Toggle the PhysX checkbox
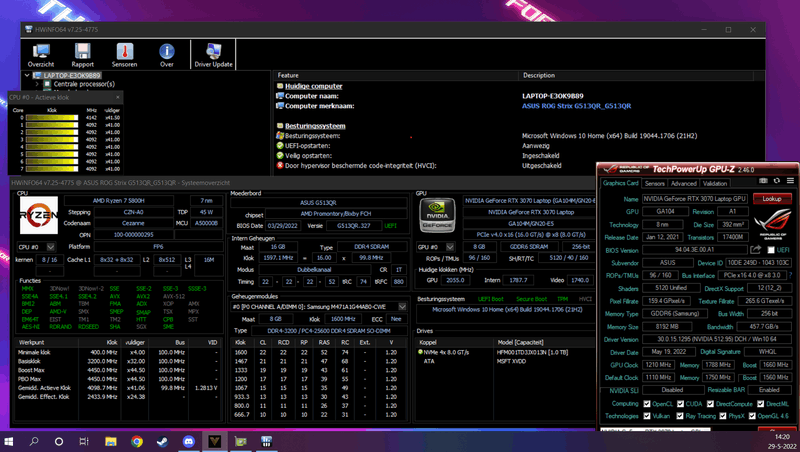The image size is (800, 452). [723, 416]
